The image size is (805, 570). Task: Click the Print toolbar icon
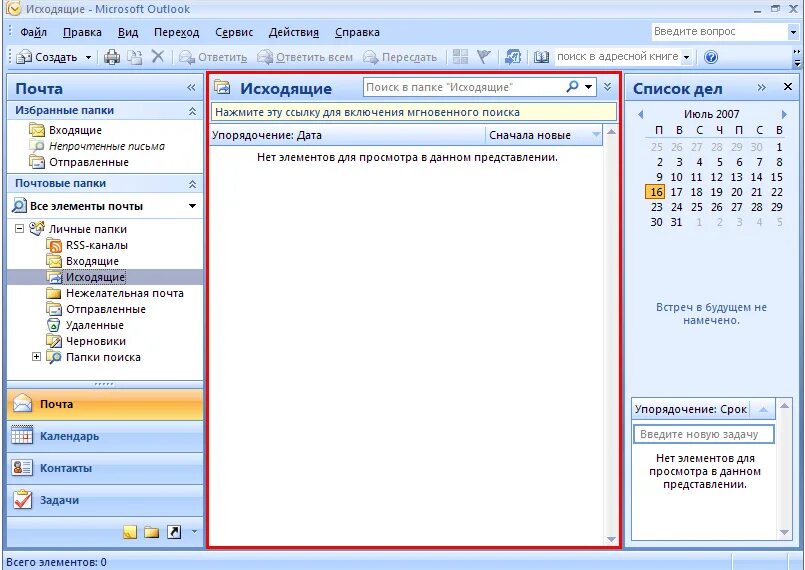pos(111,57)
